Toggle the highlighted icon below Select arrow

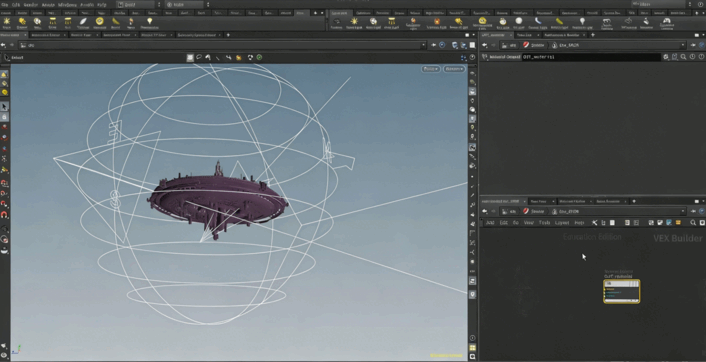point(5,117)
